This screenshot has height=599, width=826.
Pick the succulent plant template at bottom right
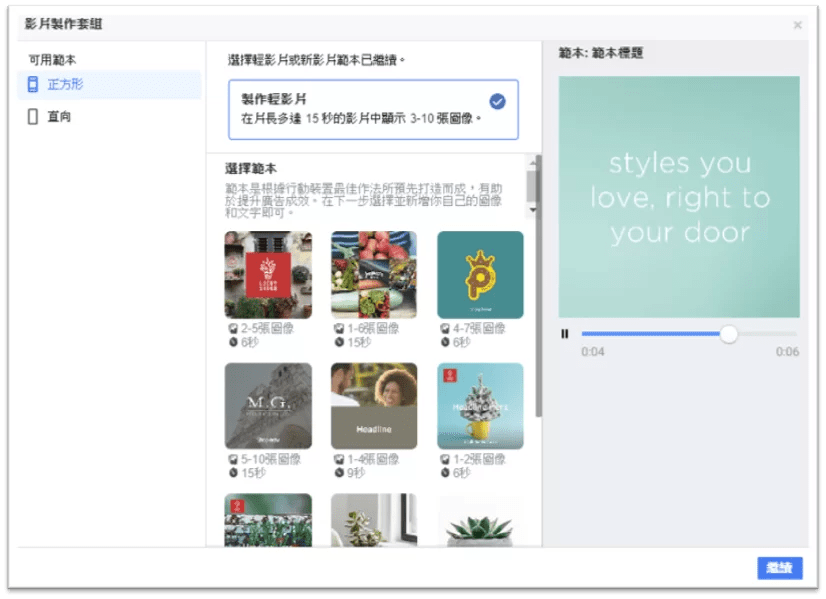(480, 520)
